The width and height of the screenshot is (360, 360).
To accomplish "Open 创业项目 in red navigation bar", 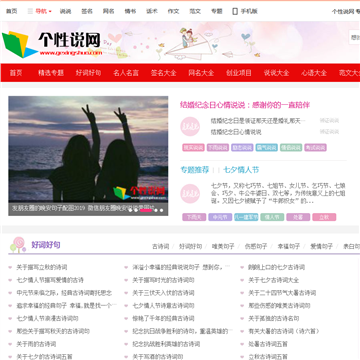I will 239,73.
